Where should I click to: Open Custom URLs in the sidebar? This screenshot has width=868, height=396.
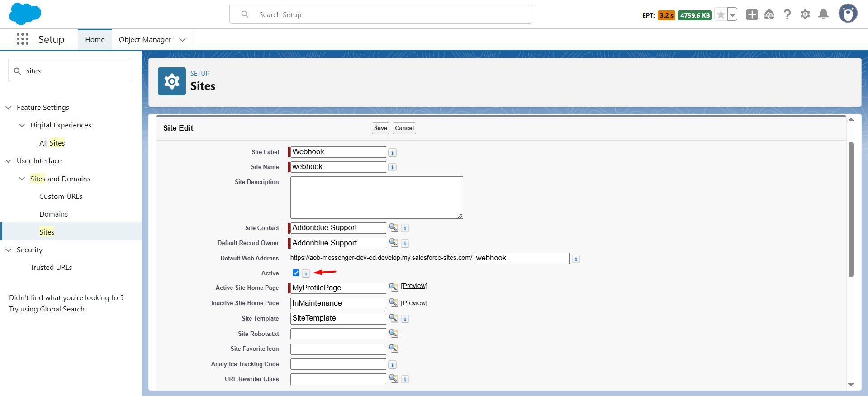pos(61,196)
